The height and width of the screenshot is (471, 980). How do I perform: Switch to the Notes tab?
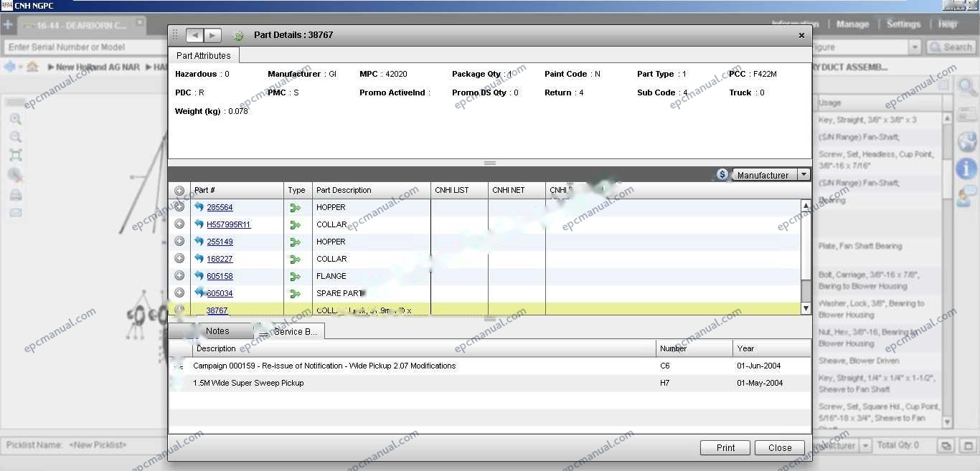point(217,331)
